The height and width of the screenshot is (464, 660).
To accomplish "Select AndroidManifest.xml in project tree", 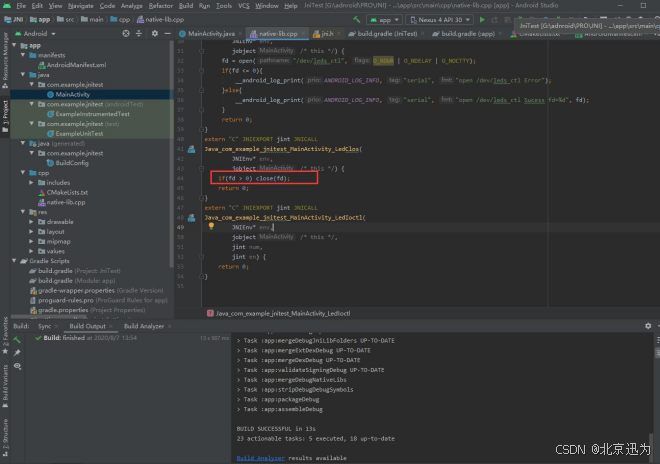I will point(72,65).
